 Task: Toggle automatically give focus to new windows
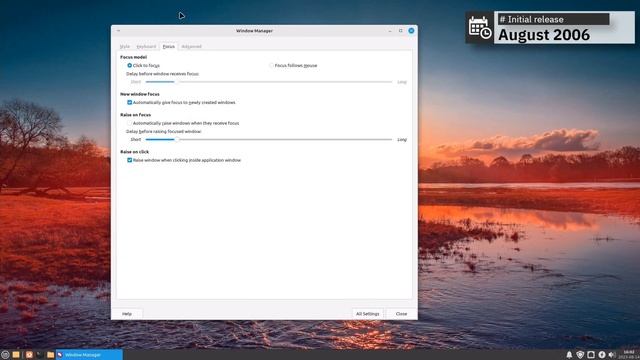(129, 102)
